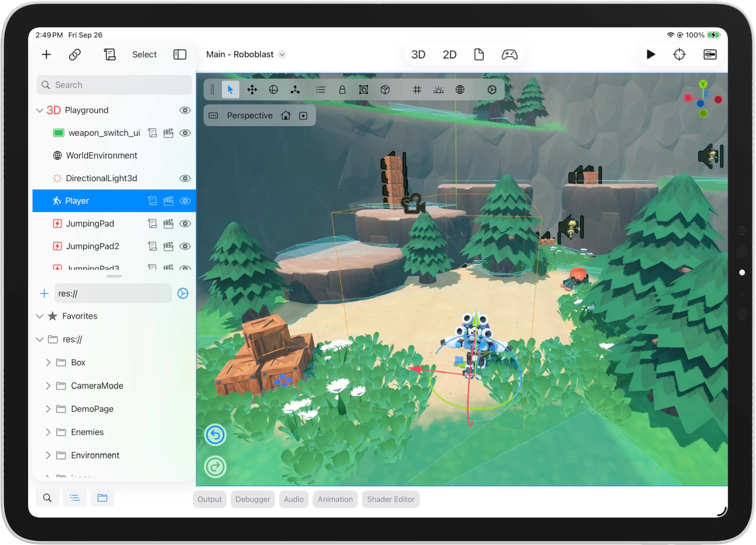Viewport: 756px width, 545px height.
Task: Switch to the Shader Editor tab
Action: [391, 499]
